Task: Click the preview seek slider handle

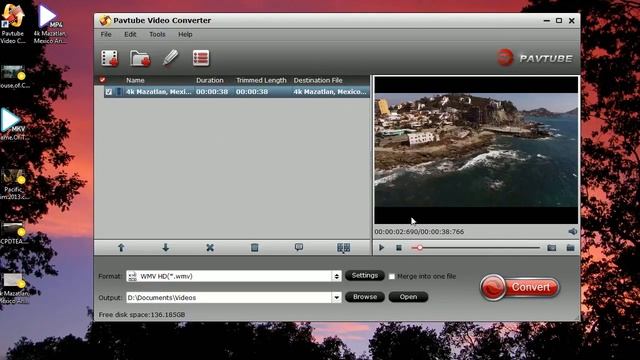Action: tap(419, 247)
